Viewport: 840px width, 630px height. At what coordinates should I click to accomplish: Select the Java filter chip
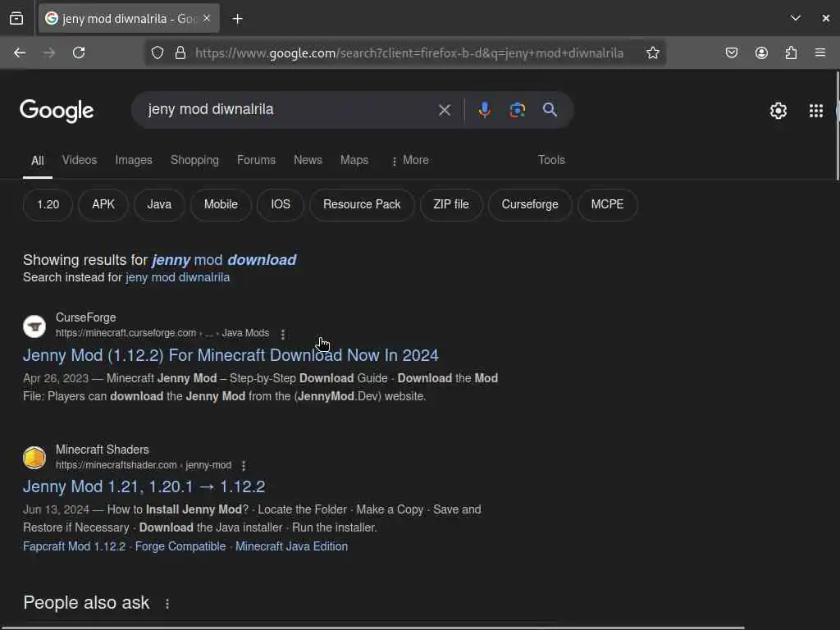tap(159, 204)
